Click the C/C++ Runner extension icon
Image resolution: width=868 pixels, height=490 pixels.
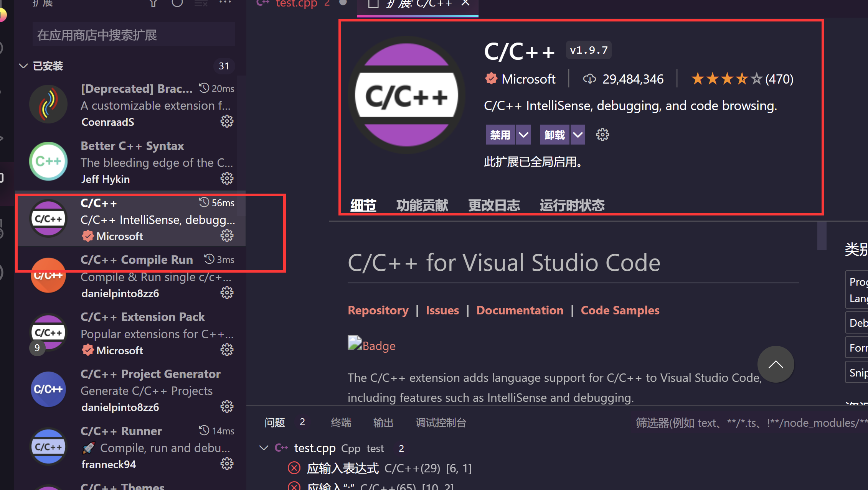(x=48, y=447)
